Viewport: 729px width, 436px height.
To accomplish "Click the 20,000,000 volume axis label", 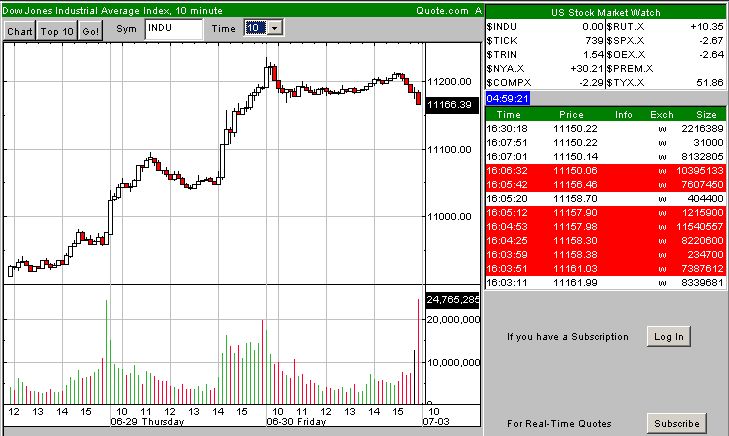I will tap(453, 320).
